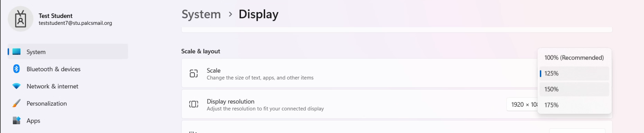
Task: Open the Bluetooth icon in sidebar
Action: [x=17, y=69]
